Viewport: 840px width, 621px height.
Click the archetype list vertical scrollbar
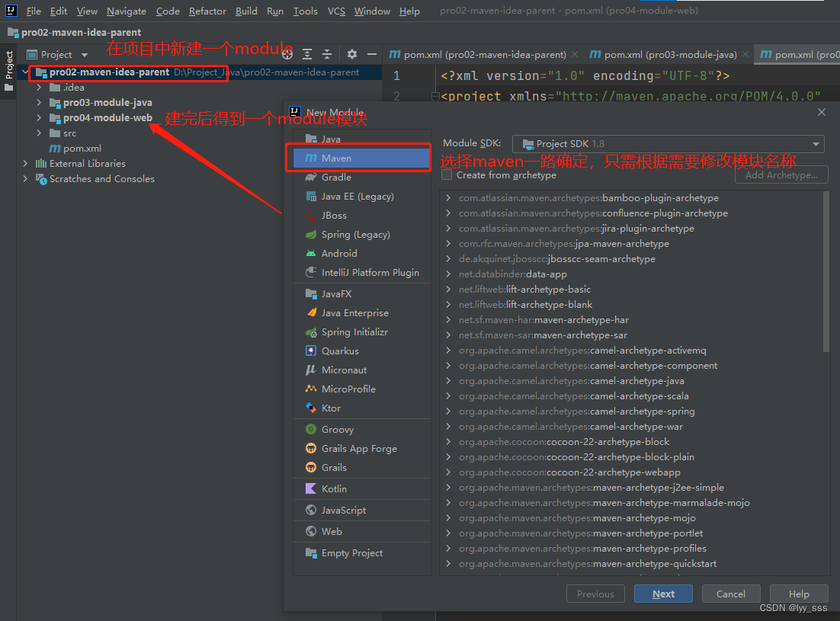[x=826, y=272]
